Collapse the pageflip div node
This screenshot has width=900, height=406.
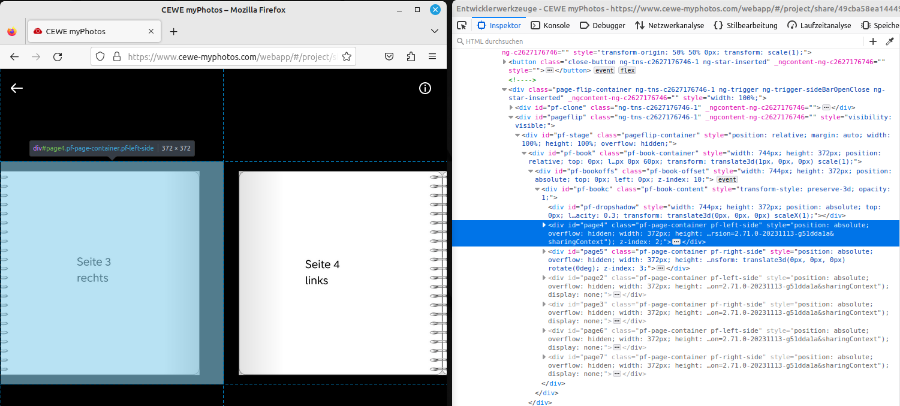click(x=511, y=117)
